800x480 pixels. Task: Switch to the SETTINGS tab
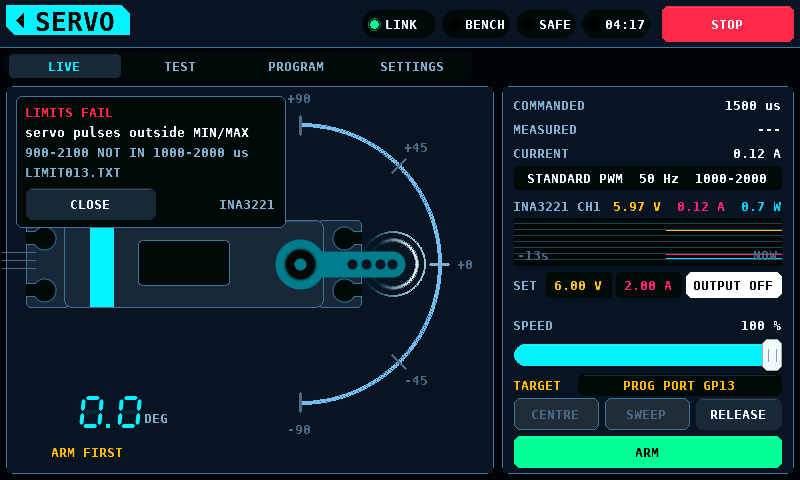click(412, 66)
